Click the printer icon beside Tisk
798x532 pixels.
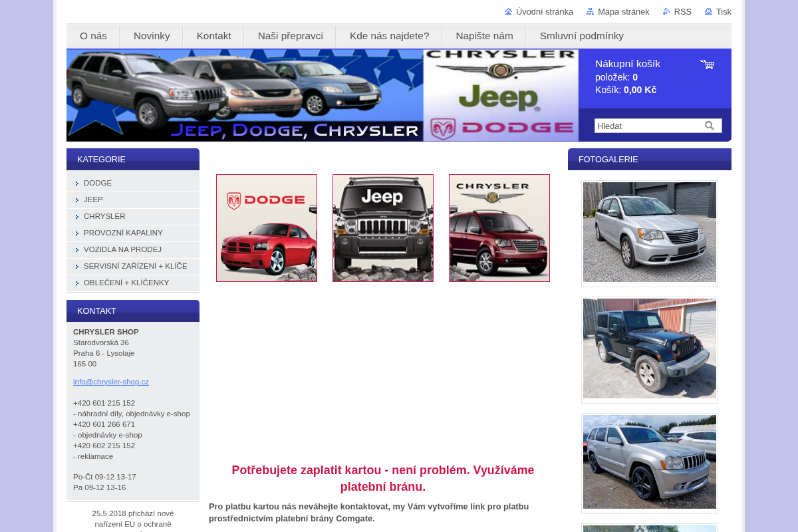(x=708, y=11)
